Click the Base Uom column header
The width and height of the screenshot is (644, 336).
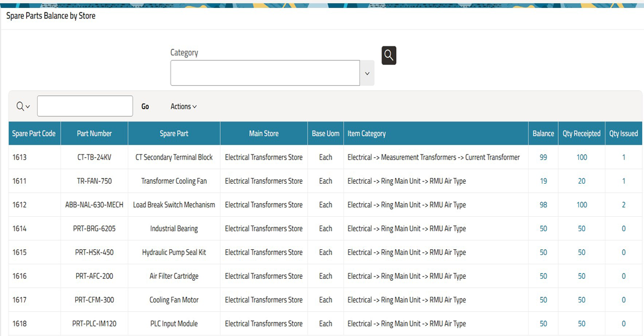[325, 134]
